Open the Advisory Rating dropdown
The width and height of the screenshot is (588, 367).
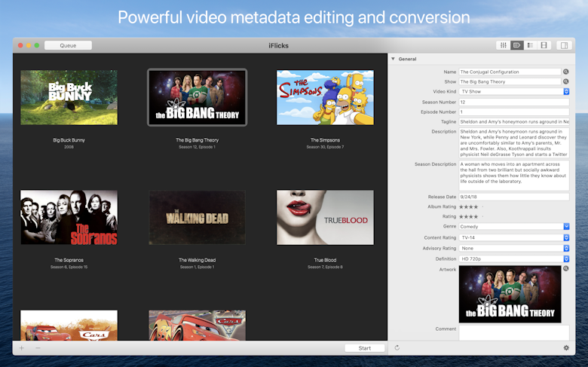point(514,248)
